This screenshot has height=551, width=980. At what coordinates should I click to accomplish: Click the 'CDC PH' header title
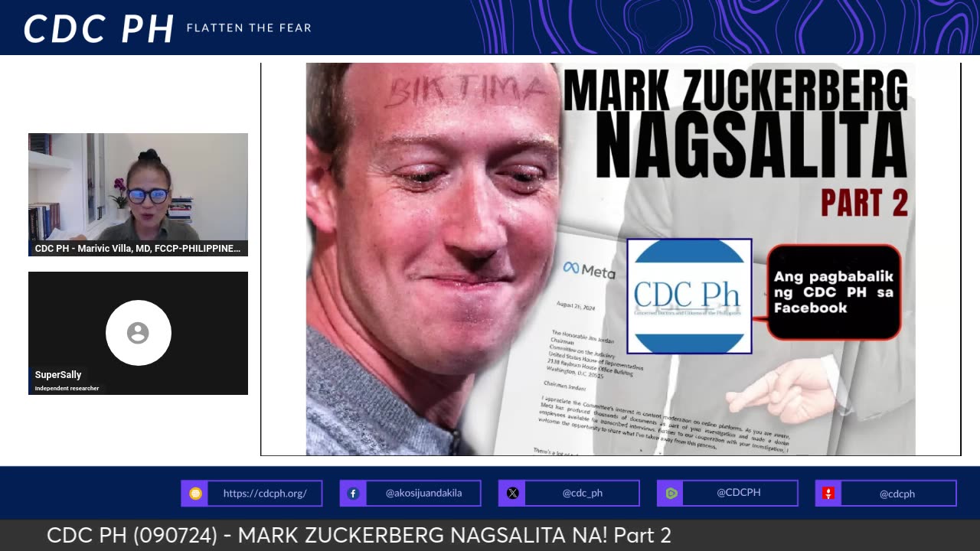99,28
